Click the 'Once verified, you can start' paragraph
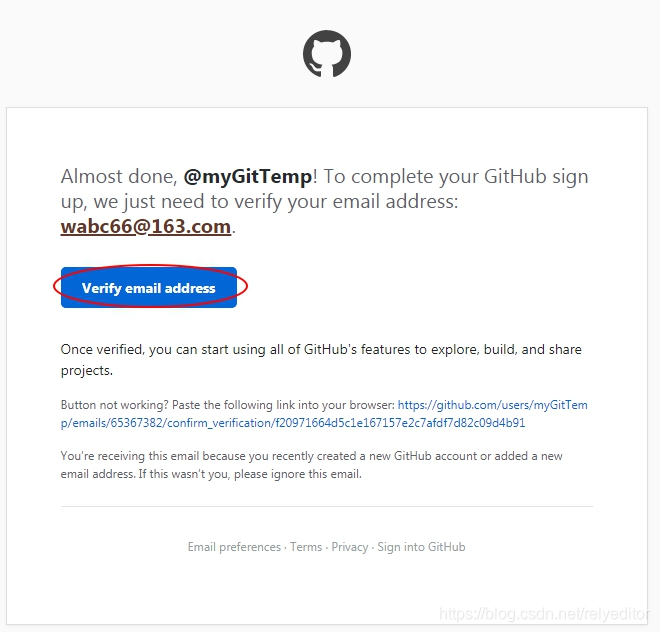660x632 pixels. tap(321, 360)
